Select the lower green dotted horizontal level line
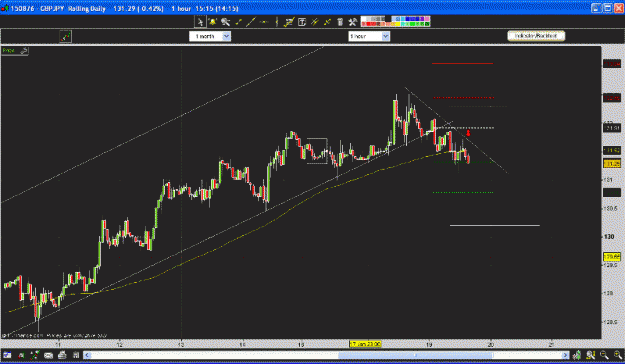625x364 pixels. (463, 193)
